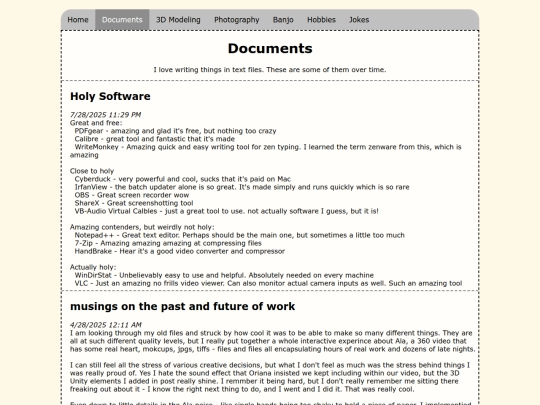Click the date 7/28/2025 11:29 PM
This screenshot has height=405, width=540.
tap(105, 115)
